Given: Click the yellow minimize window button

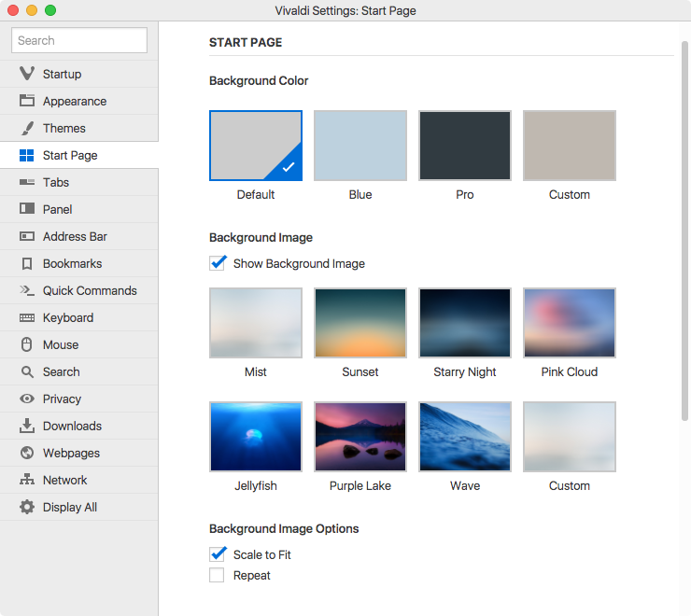Looking at the screenshot, I should point(32,10).
